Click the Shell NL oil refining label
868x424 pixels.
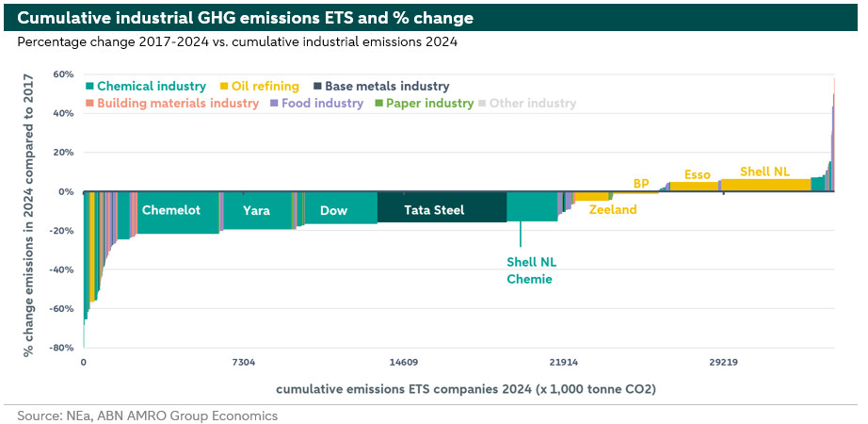[765, 171]
